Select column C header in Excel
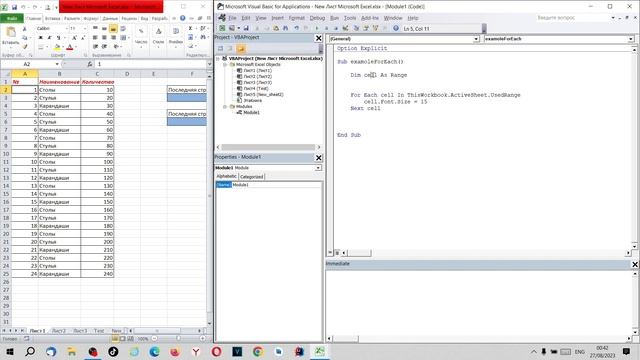Image resolution: width=640 pixels, height=360 pixels. pyautogui.click(x=97, y=74)
